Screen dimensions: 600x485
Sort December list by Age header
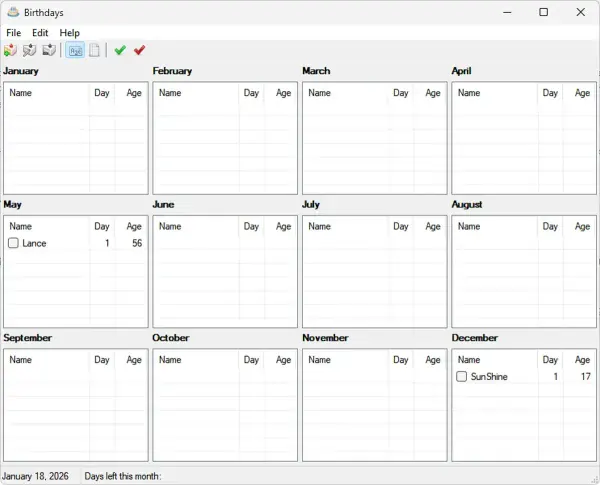point(580,360)
